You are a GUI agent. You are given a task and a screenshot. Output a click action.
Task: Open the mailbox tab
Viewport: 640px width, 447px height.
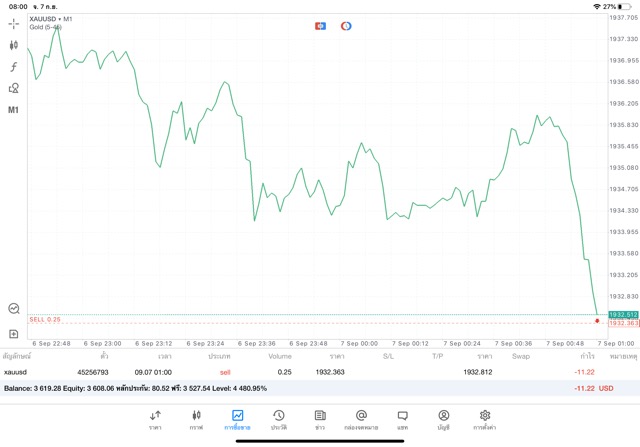361,419
